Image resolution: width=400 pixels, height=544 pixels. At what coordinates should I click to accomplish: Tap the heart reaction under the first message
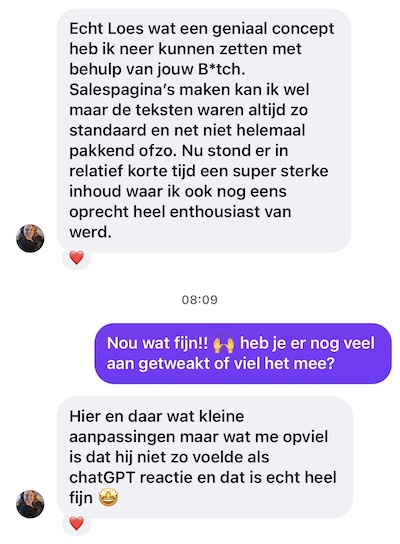click(x=76, y=258)
